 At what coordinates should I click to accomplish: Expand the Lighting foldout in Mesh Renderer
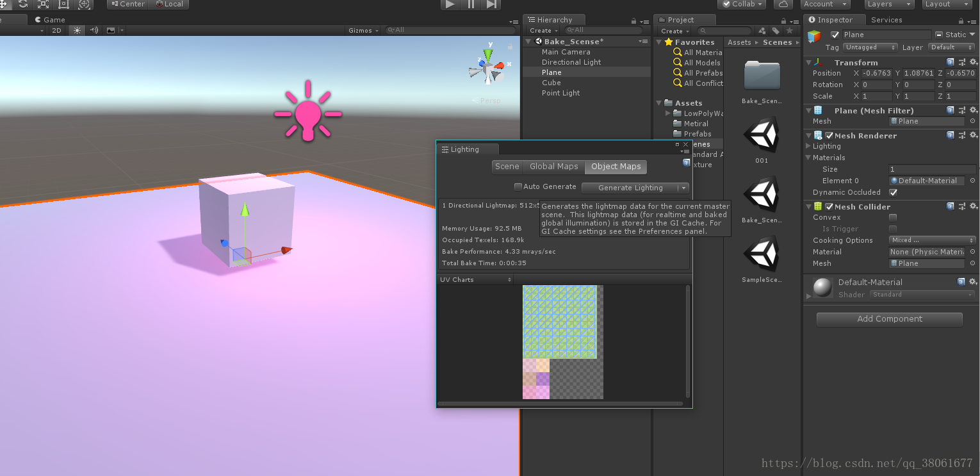(808, 146)
